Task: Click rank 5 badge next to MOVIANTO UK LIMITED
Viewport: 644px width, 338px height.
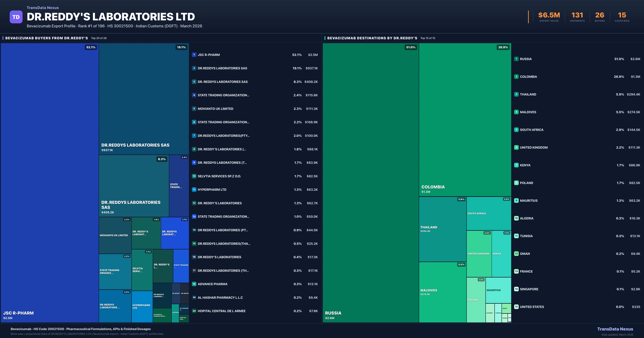Action: coord(194,109)
